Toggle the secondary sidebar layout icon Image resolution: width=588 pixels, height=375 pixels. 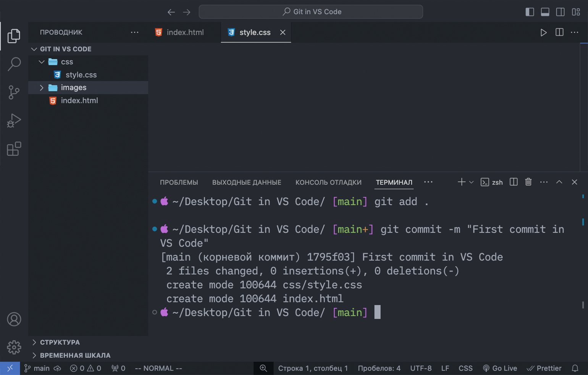pos(560,12)
